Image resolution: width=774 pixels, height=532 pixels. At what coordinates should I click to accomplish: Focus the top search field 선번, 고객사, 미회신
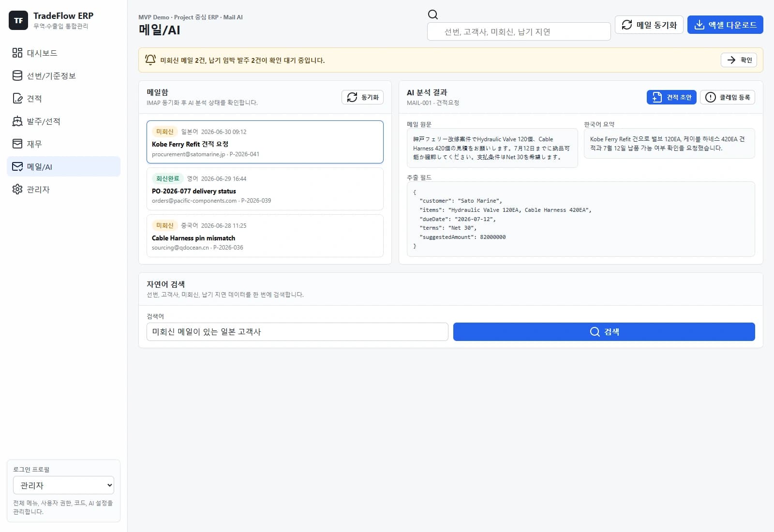pyautogui.click(x=519, y=31)
